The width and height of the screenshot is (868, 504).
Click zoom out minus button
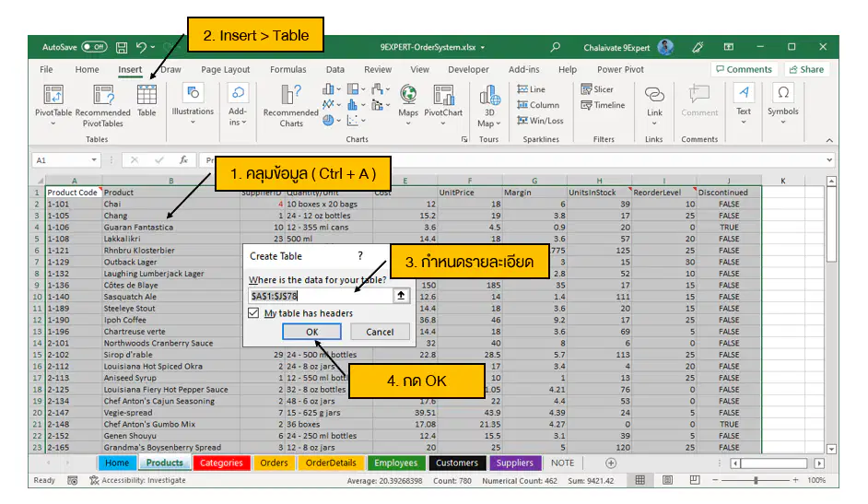[x=715, y=480]
